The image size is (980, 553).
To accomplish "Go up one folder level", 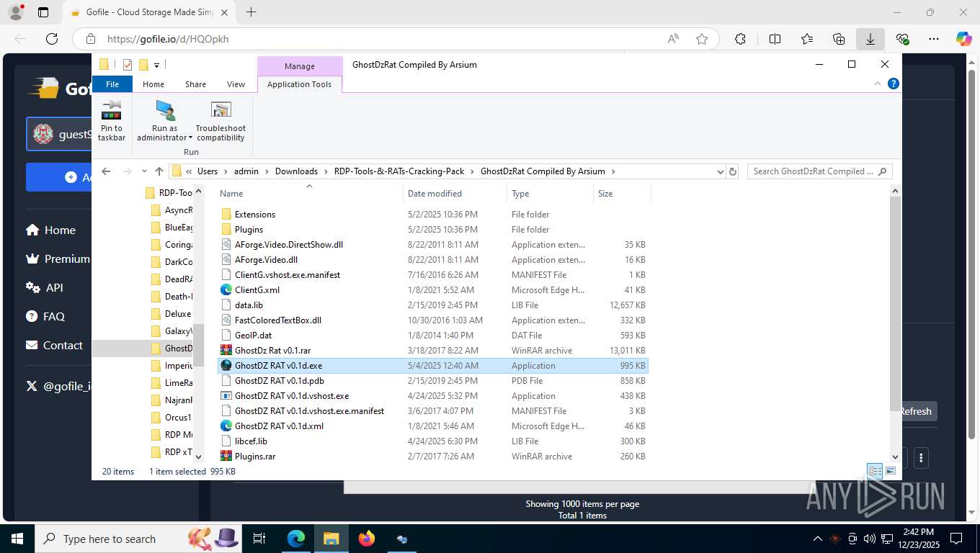I will tap(159, 171).
